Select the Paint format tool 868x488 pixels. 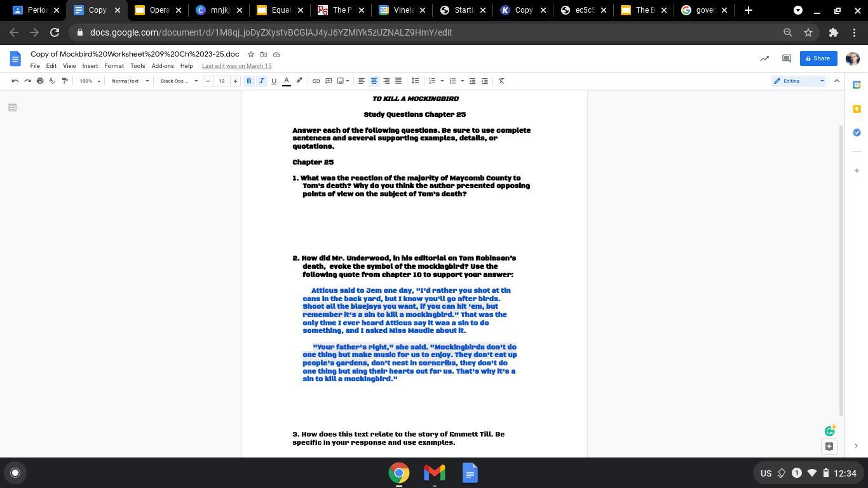[65, 81]
